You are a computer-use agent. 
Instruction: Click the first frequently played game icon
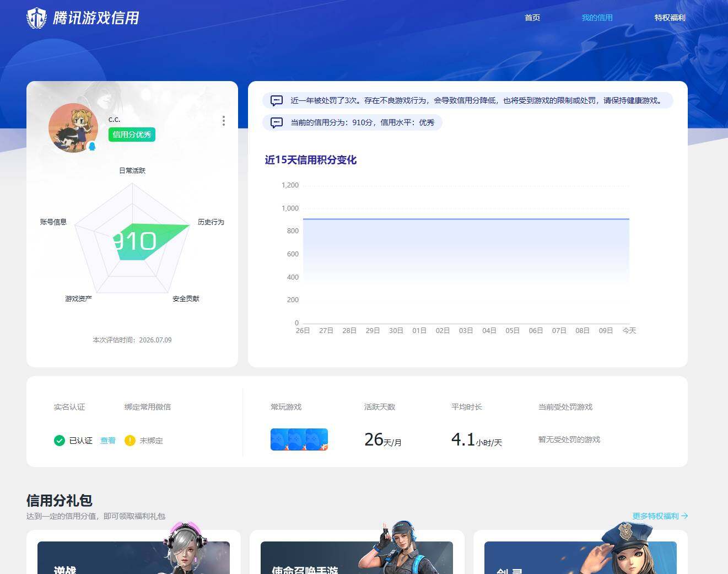[x=279, y=439]
